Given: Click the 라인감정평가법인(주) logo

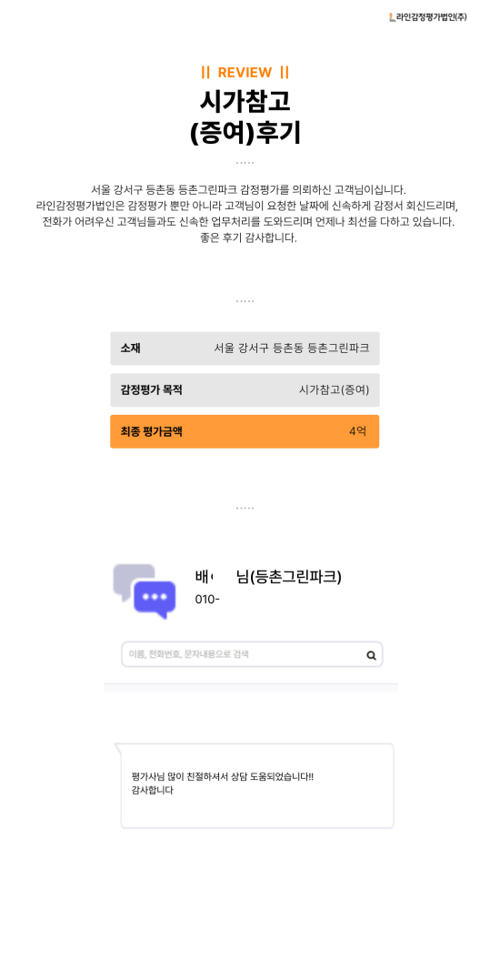Looking at the screenshot, I should pos(427,17).
